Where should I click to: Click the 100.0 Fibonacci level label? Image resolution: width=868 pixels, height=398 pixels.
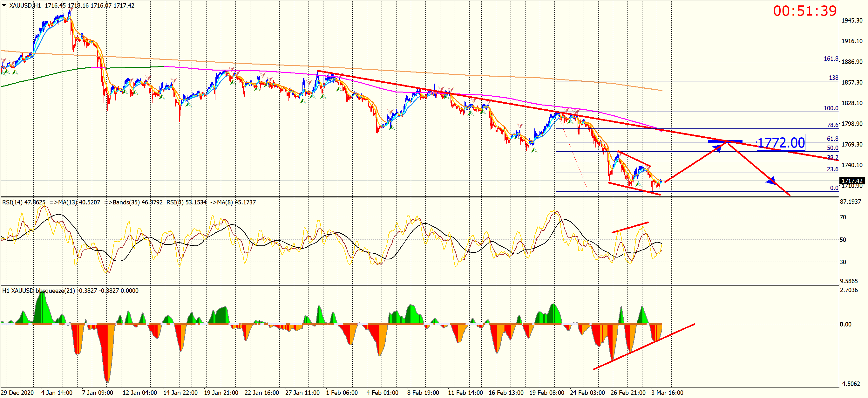831,108
